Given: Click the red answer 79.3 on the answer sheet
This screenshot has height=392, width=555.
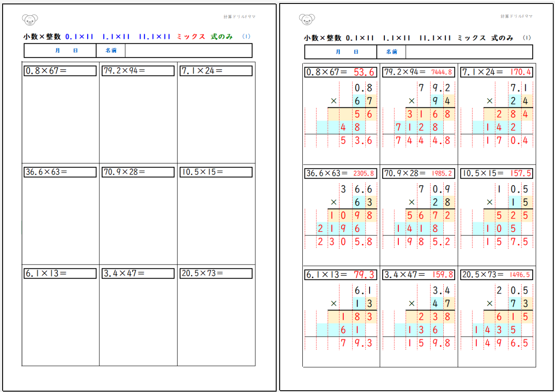Looking at the screenshot, I should coord(364,275).
